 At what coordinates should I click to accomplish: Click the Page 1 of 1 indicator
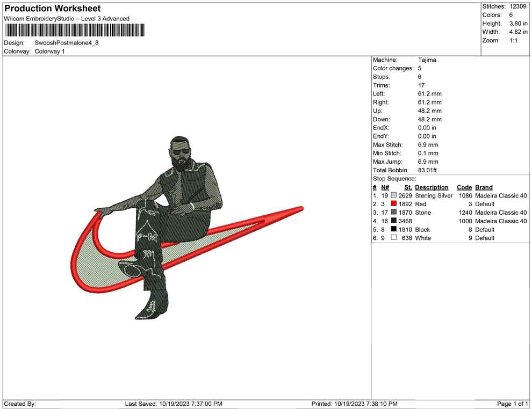point(513,404)
